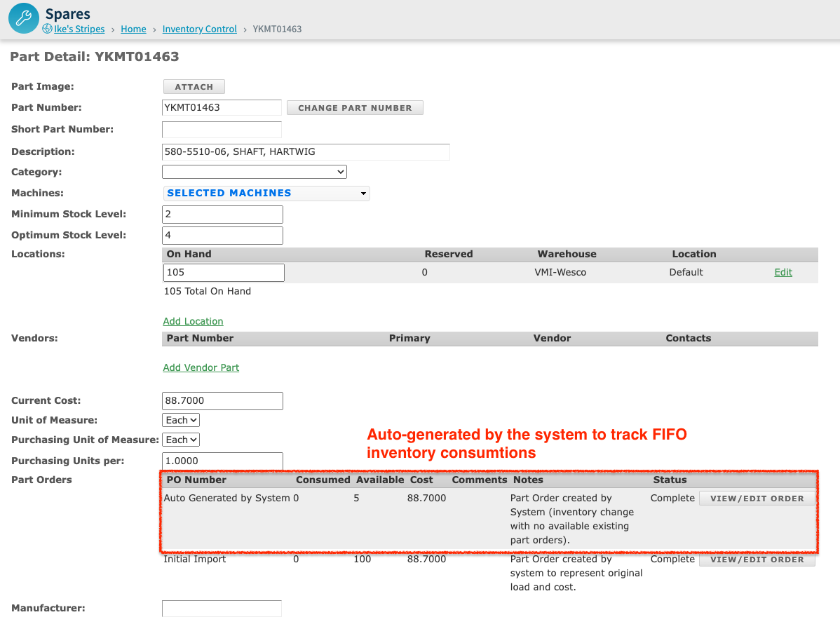
Task: Click the Comments column header
Action: [x=480, y=480]
